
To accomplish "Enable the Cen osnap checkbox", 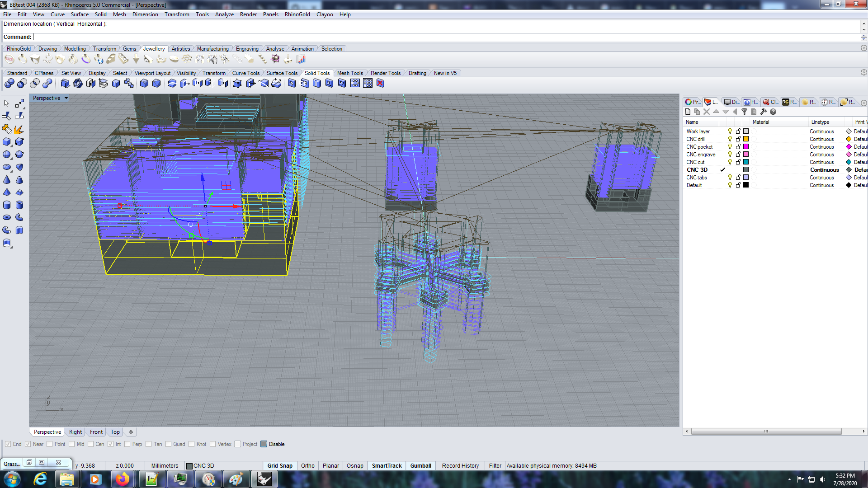I will click(91, 444).
